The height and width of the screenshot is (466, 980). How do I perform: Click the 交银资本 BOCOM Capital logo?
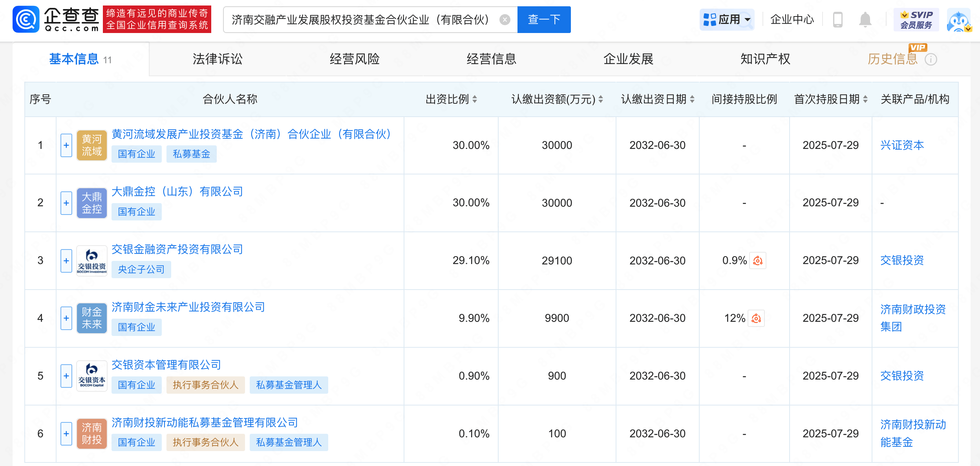pyautogui.click(x=92, y=376)
